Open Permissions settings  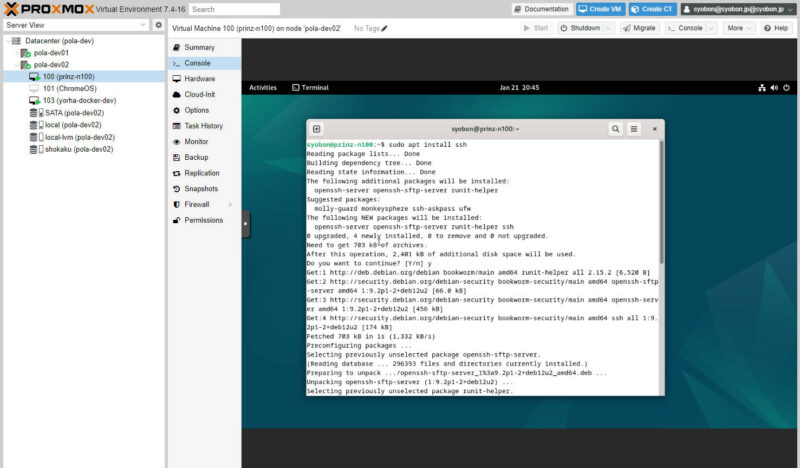[204, 220]
